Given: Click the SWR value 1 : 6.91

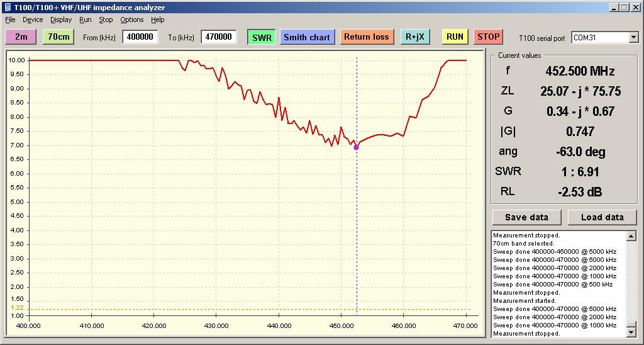Looking at the screenshot, I should pos(580,171).
